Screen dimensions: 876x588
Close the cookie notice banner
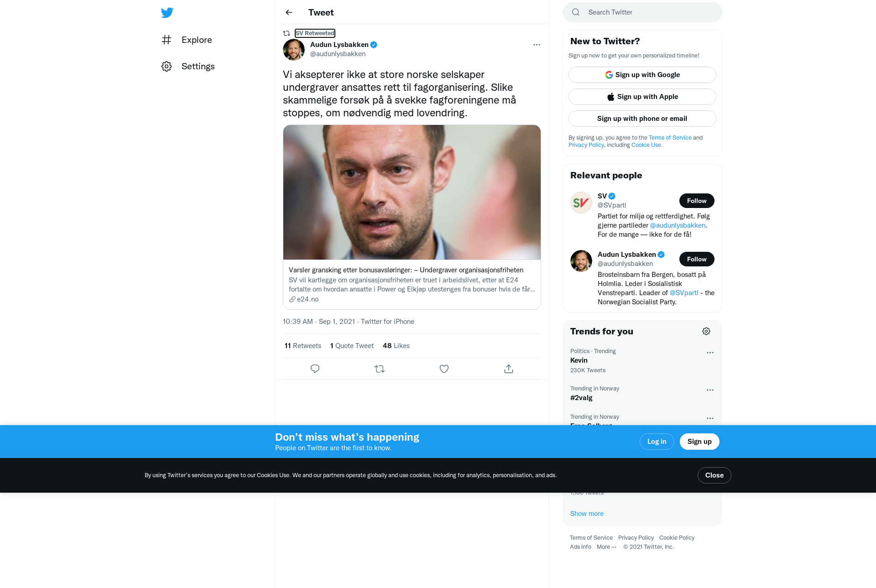714,475
